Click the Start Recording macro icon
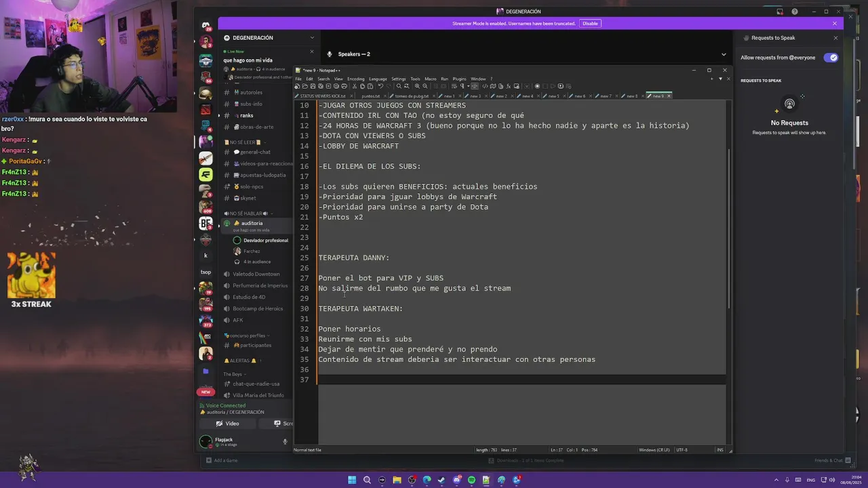The height and width of the screenshot is (488, 868). point(537,86)
